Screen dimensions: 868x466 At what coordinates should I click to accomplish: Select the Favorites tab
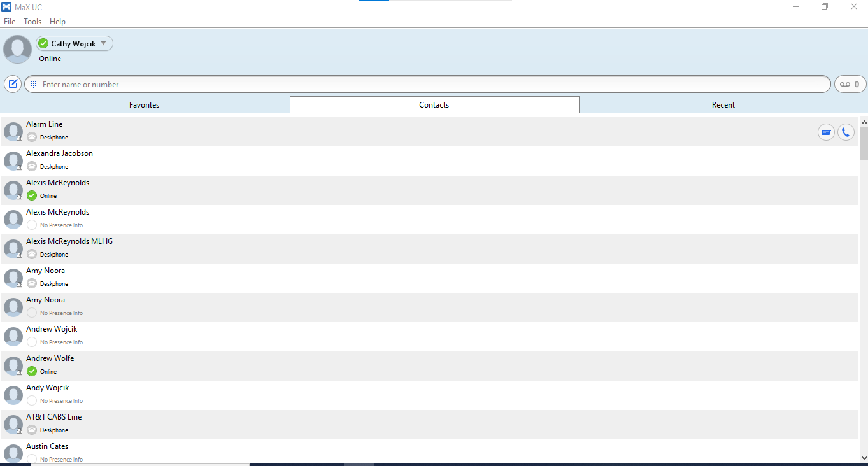tap(145, 104)
